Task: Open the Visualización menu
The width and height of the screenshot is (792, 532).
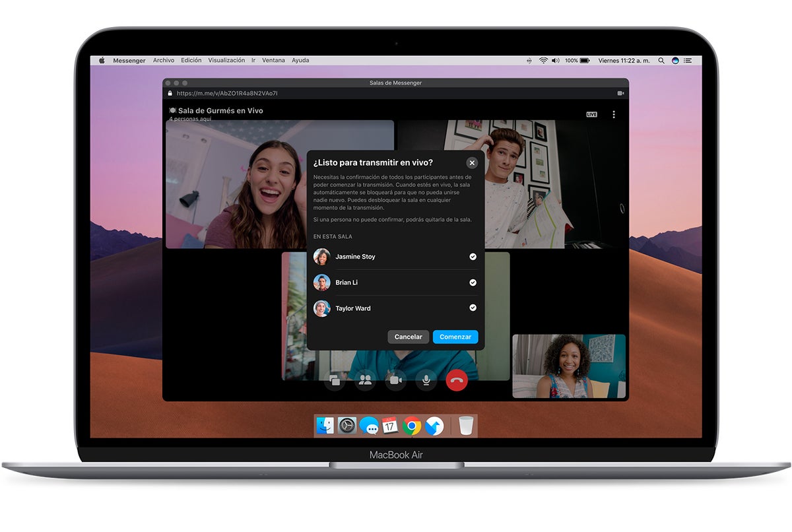Action: point(226,61)
